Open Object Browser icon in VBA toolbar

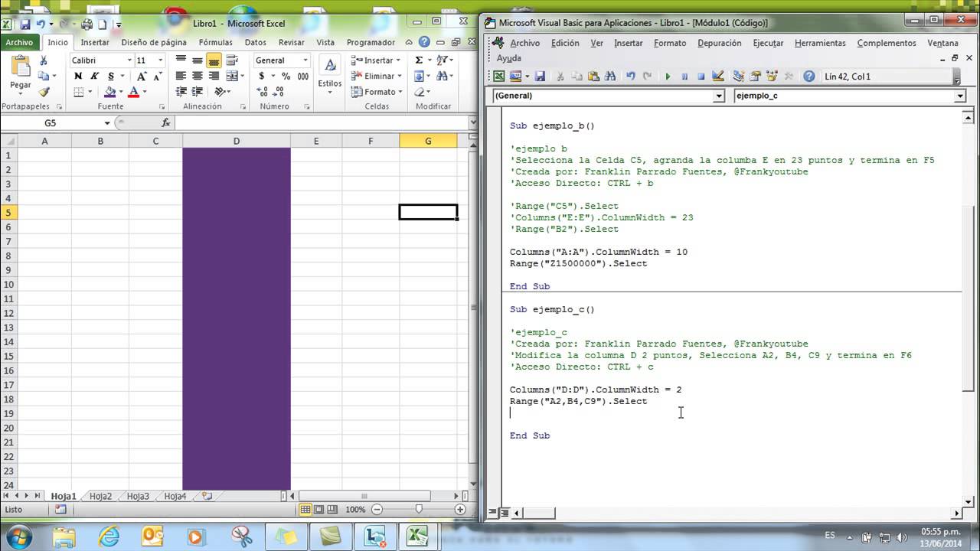point(772,77)
